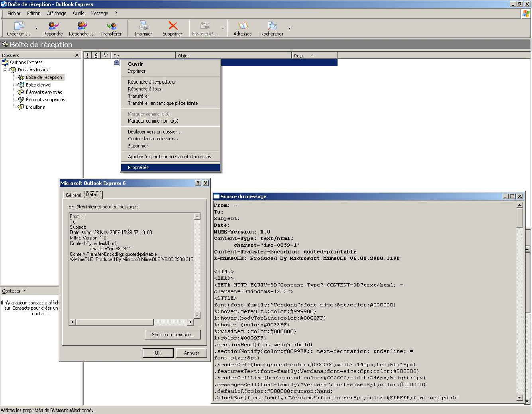Image resolution: width=532 pixels, height=414 pixels.
Task: Open dropdown arrow next to Rechercher
Action: [x=289, y=29]
